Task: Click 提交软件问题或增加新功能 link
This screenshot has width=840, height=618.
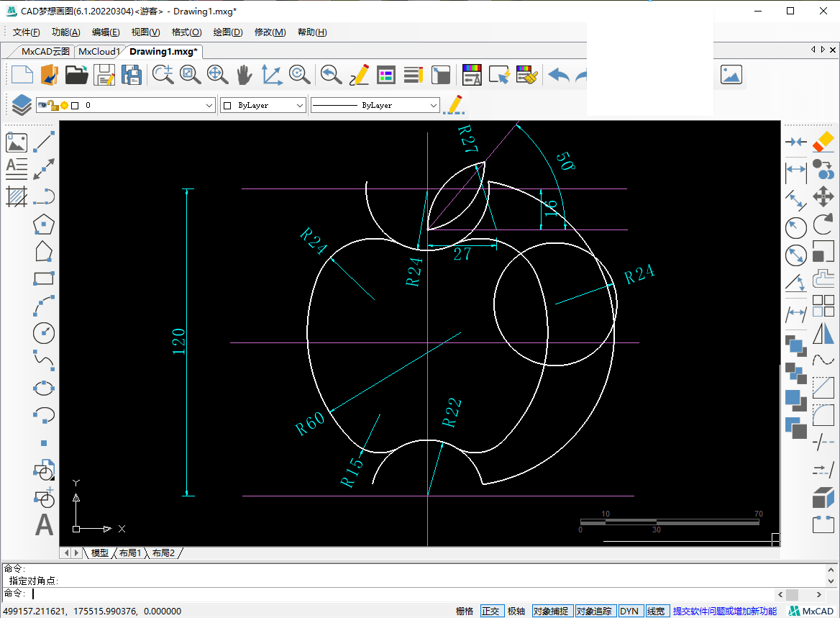Action: click(x=724, y=611)
